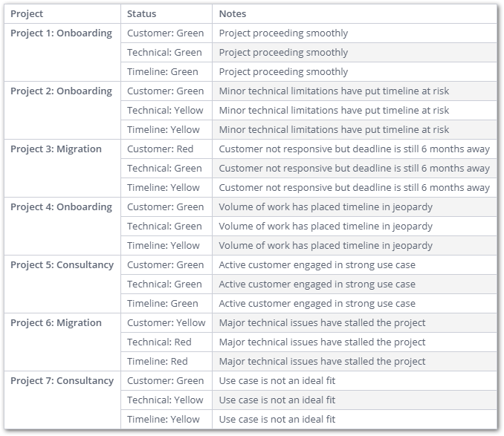
Task: Click the Timeline: Red status cell
Action: click(x=158, y=362)
